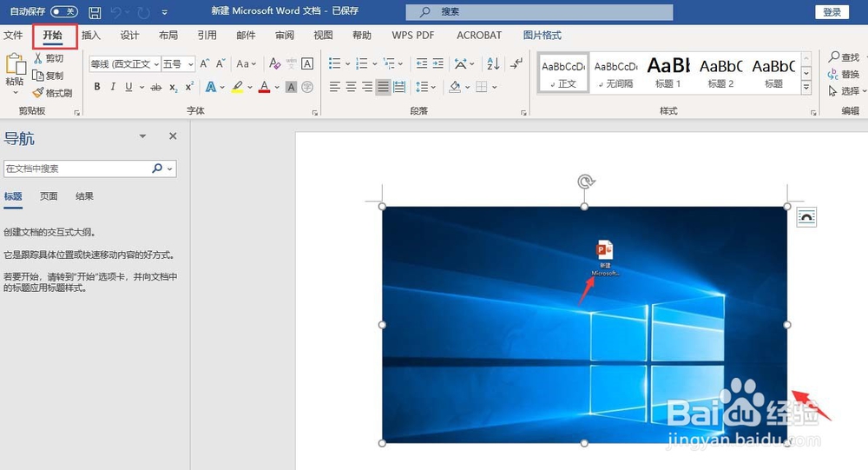Click the Redo arrow icon
868x470 pixels.
point(143,11)
